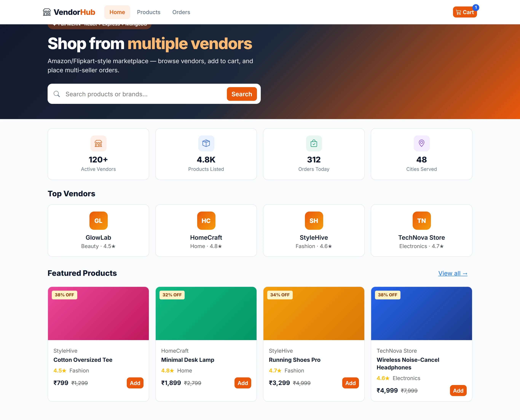The width and height of the screenshot is (520, 420).
Task: Open the Orders nav tab
Action: pyautogui.click(x=181, y=12)
